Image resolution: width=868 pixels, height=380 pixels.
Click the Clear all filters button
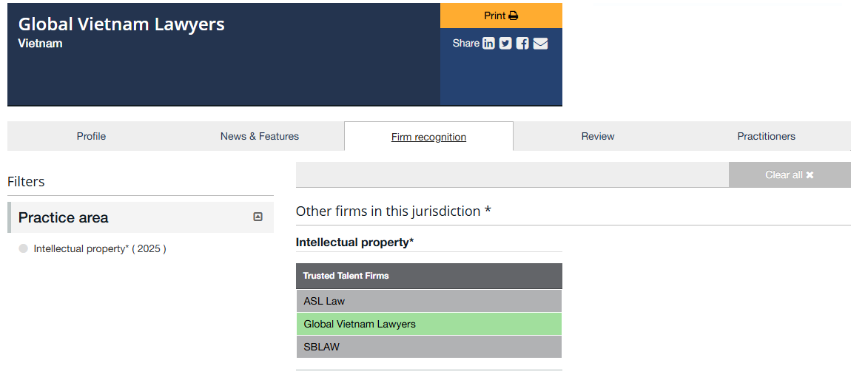tap(789, 175)
